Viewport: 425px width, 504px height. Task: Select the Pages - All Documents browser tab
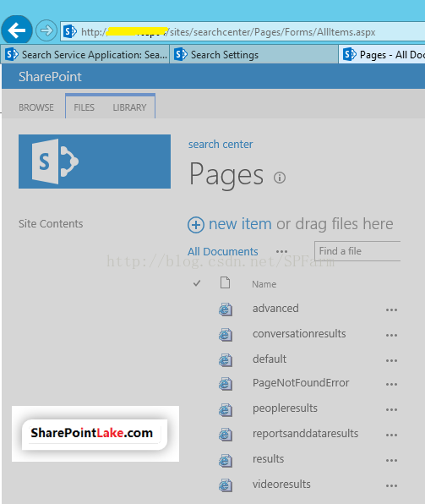pos(382,55)
